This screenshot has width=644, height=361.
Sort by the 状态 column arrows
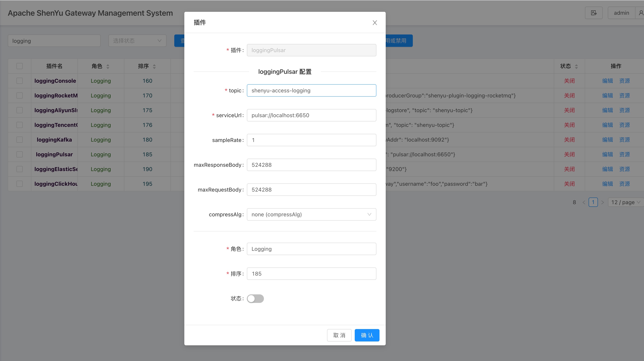(576, 66)
